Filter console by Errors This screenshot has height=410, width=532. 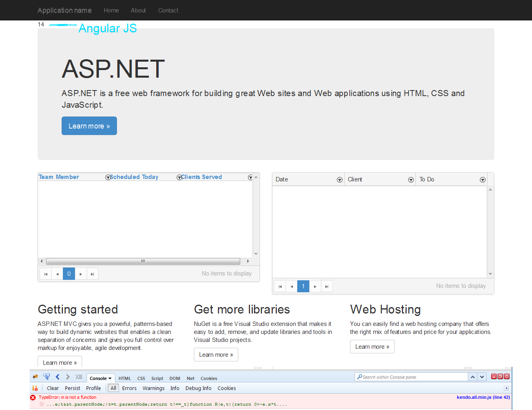(129, 388)
